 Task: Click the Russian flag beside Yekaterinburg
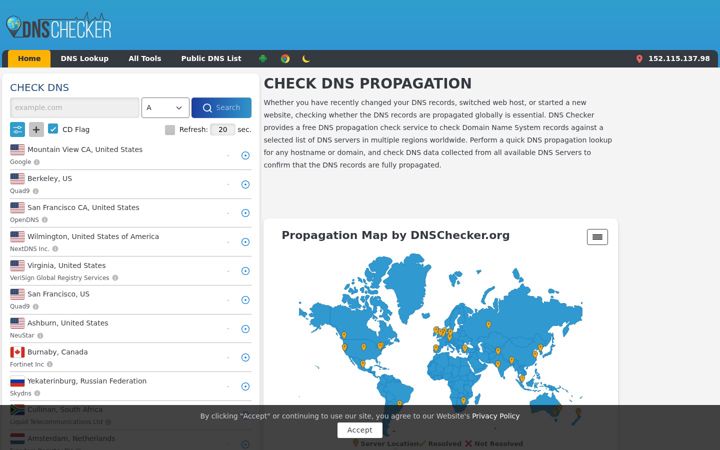click(x=17, y=381)
